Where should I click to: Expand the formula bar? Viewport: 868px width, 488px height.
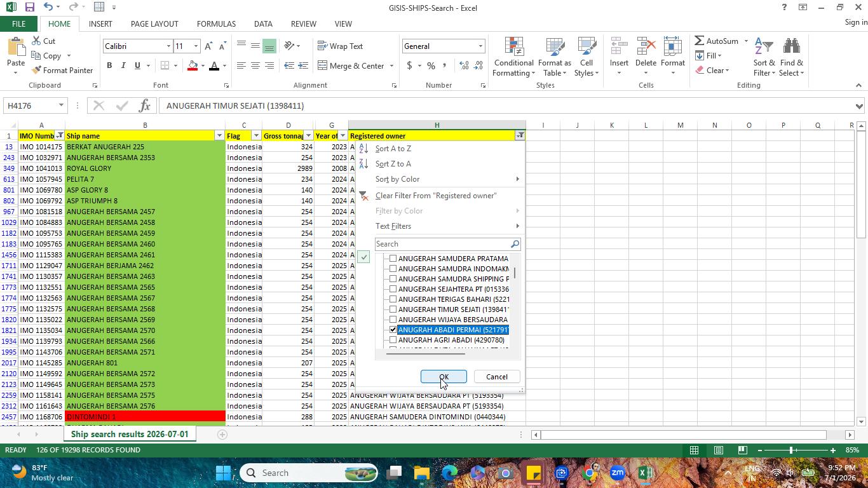click(x=859, y=106)
